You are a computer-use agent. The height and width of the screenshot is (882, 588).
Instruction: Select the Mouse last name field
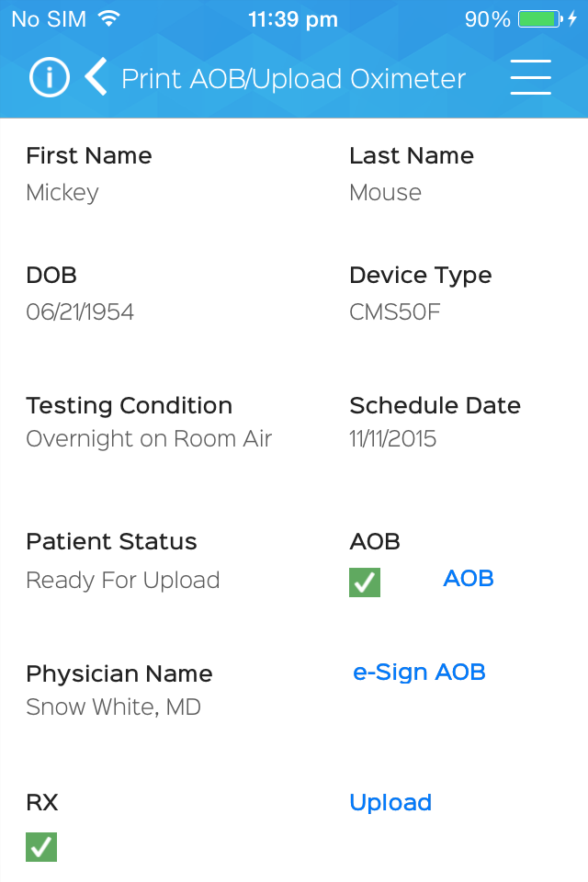coord(386,193)
